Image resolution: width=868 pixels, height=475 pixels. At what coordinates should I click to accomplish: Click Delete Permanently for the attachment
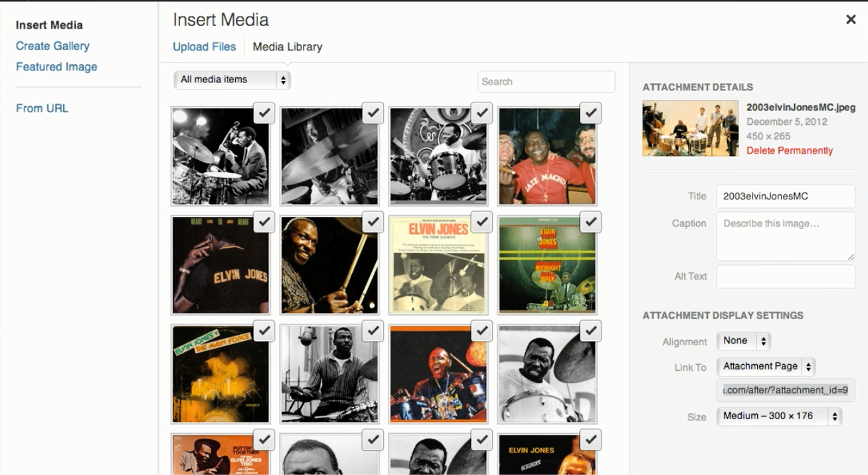coord(789,151)
